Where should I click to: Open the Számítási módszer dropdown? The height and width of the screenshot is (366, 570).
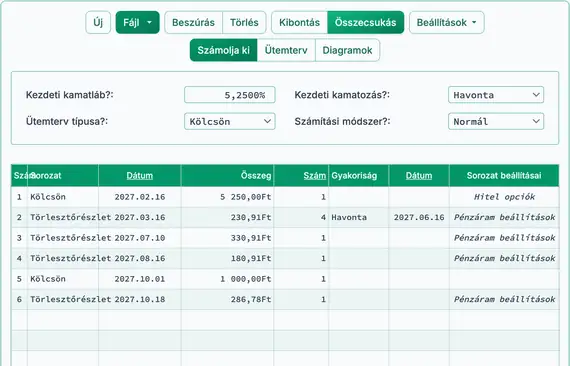(x=496, y=121)
